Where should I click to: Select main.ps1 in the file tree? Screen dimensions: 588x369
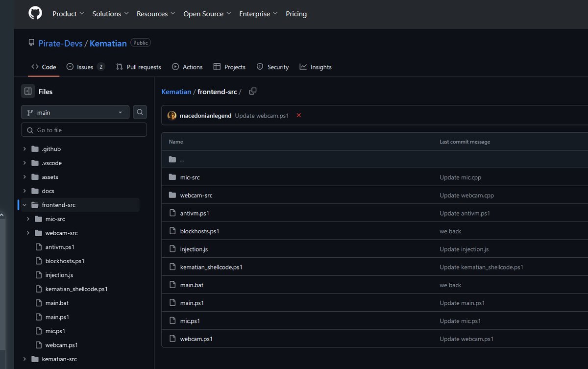pos(57,317)
